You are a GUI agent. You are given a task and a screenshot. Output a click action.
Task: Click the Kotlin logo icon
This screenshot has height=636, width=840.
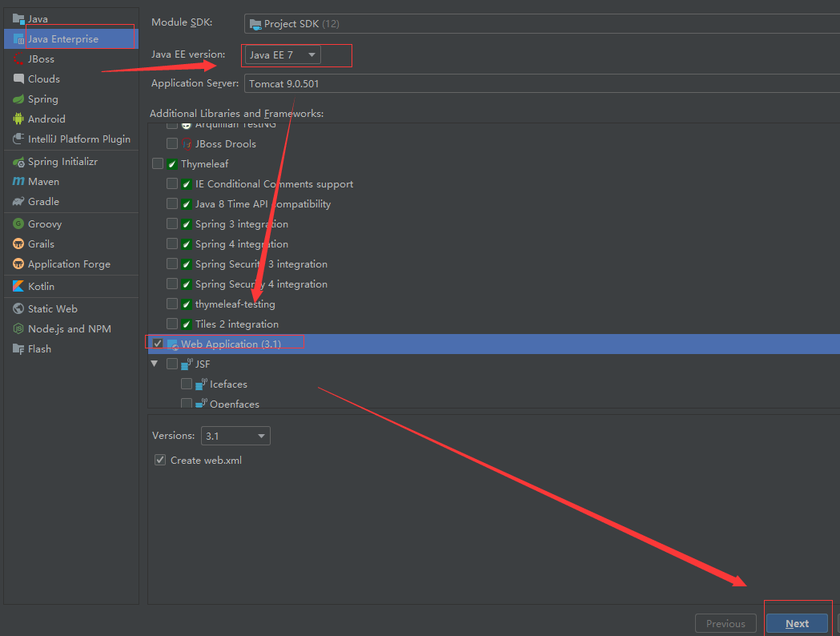(18, 286)
